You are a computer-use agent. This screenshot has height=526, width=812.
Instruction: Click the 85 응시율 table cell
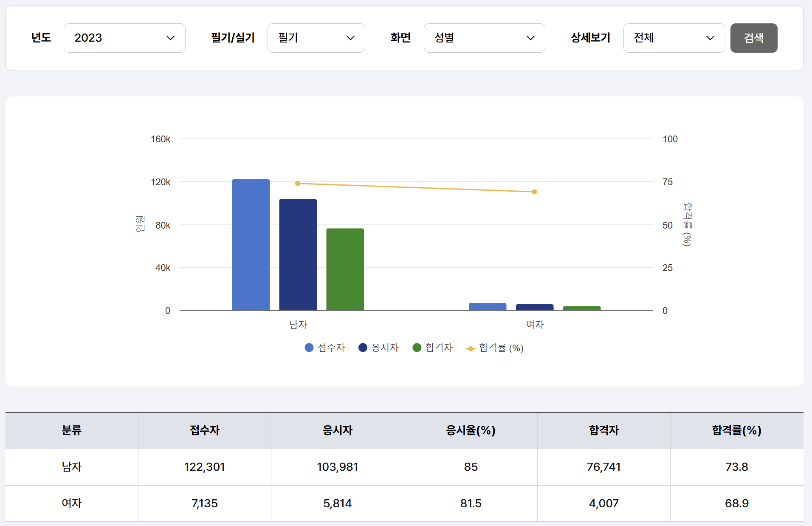tap(471, 467)
